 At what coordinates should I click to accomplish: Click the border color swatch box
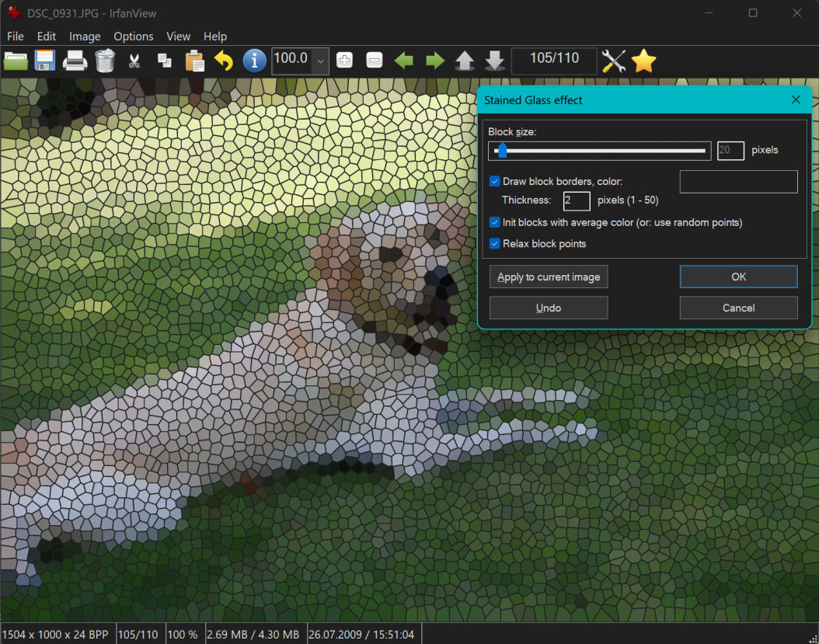point(738,182)
